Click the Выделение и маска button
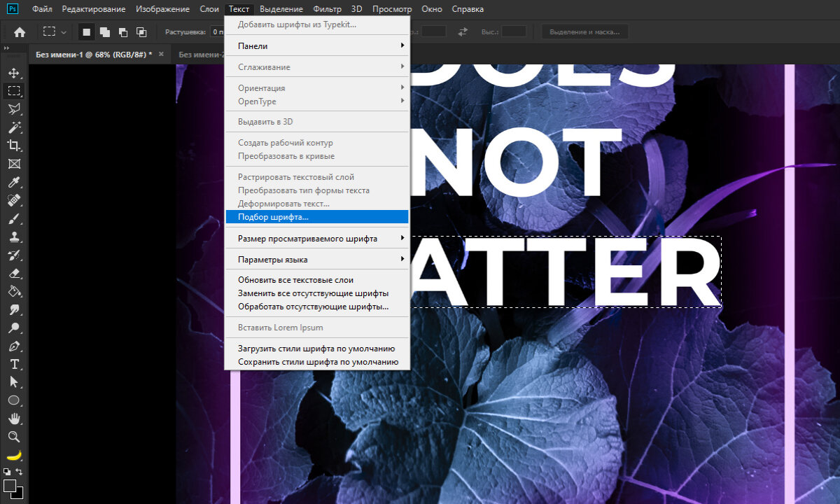The width and height of the screenshot is (840, 504). (585, 31)
